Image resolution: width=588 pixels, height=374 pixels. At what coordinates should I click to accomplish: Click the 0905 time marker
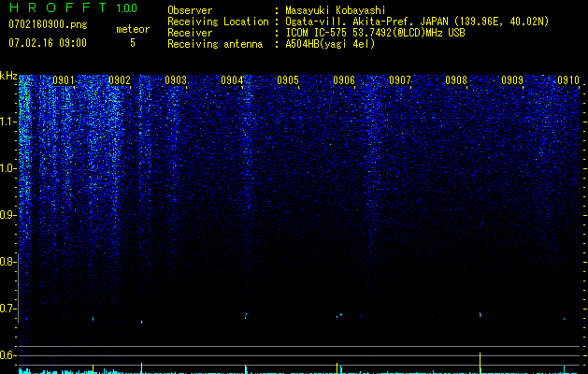[288, 80]
